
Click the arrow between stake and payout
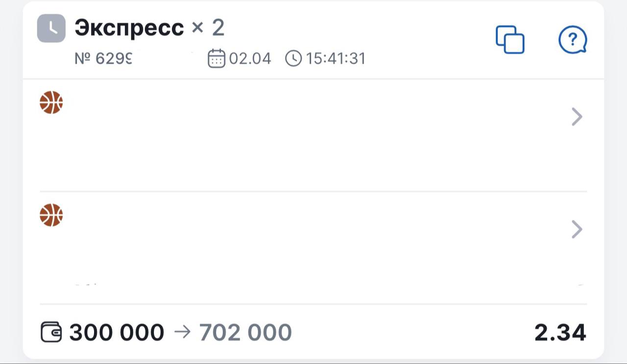pos(182,333)
